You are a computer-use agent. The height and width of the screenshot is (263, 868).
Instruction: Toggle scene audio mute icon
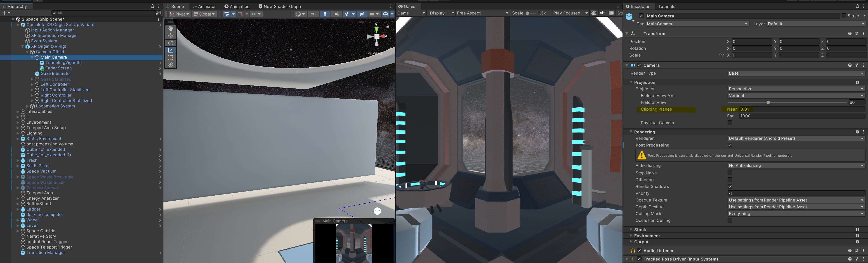point(336,14)
